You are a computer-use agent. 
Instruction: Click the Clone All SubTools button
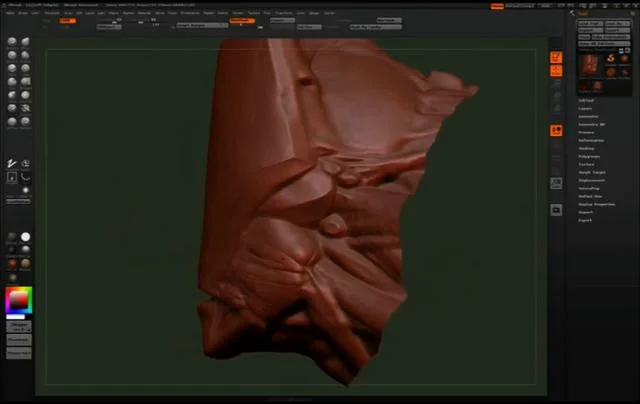[x=604, y=44]
